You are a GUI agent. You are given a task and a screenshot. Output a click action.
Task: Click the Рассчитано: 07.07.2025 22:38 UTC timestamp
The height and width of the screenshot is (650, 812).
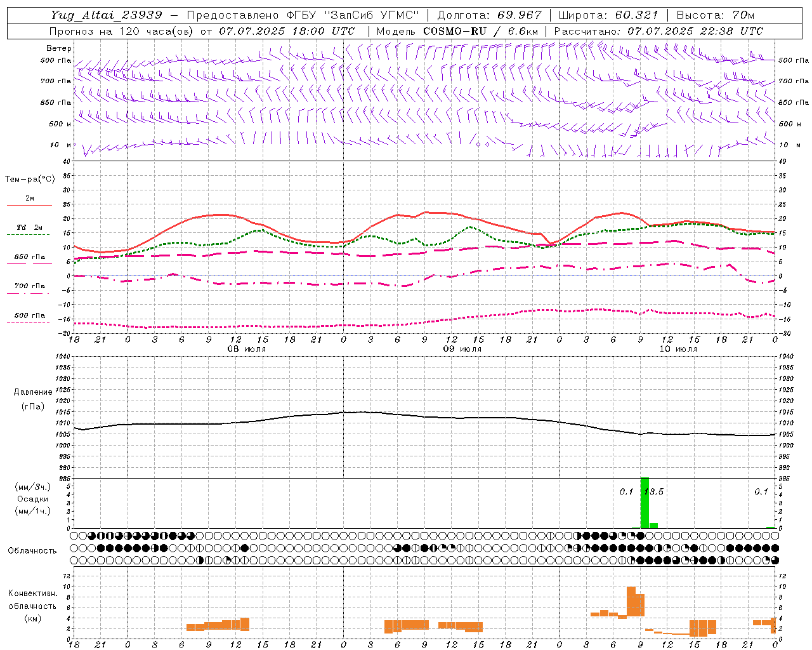pos(658,31)
